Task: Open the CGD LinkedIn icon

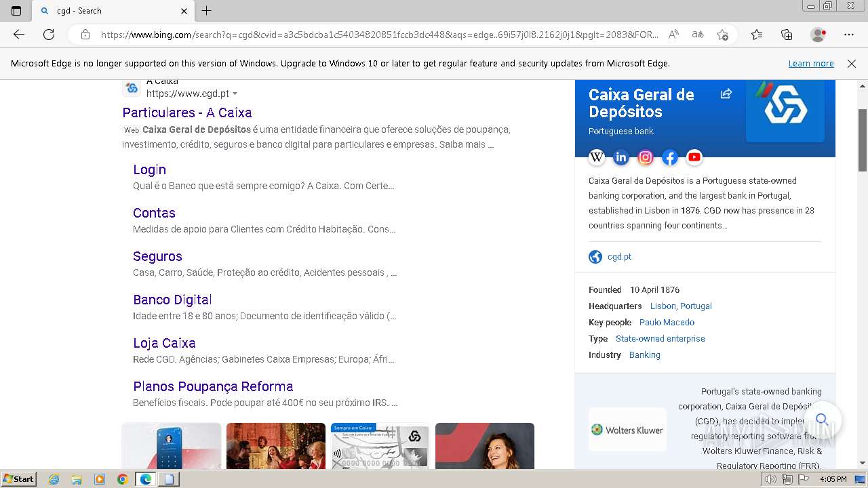Action: click(621, 157)
